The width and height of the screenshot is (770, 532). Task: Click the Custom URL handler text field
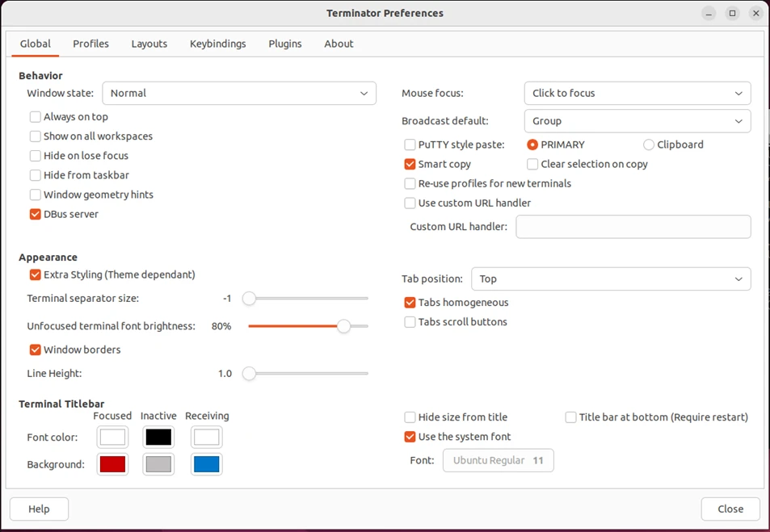click(633, 227)
